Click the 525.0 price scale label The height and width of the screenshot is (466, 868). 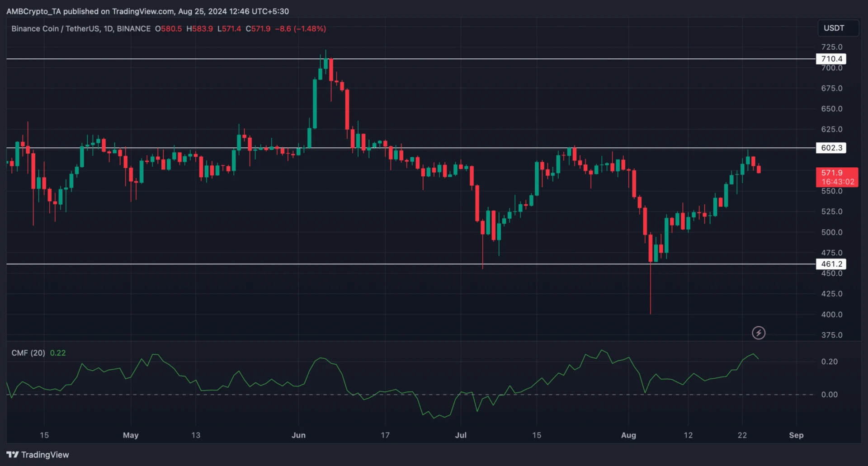tap(832, 212)
